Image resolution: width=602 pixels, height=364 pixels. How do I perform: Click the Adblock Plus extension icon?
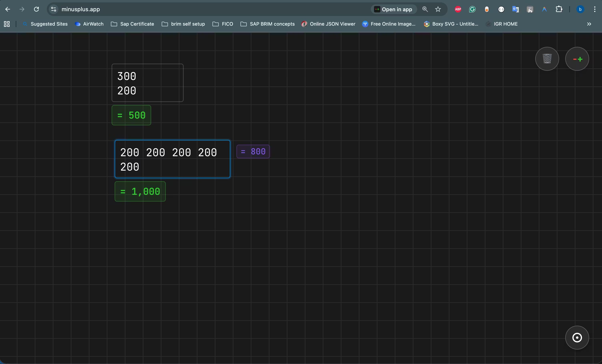458,9
